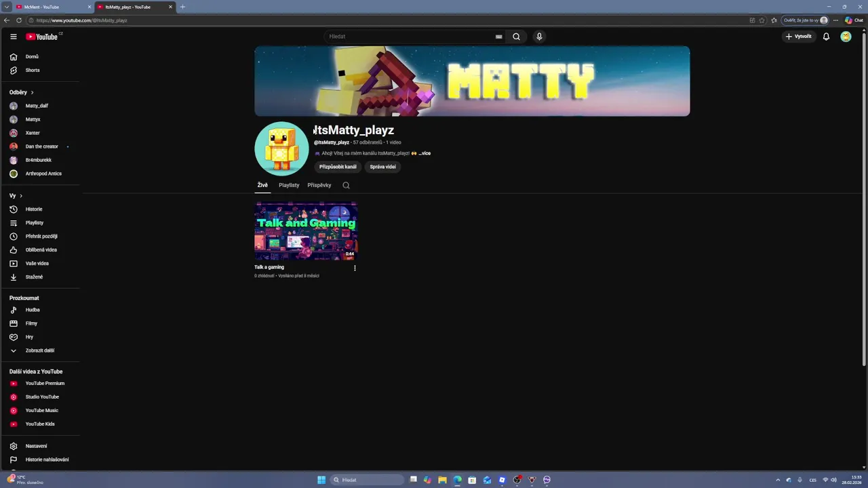This screenshot has height=488, width=868.
Task: Click Přizpůsobit kanál button
Action: tap(338, 167)
